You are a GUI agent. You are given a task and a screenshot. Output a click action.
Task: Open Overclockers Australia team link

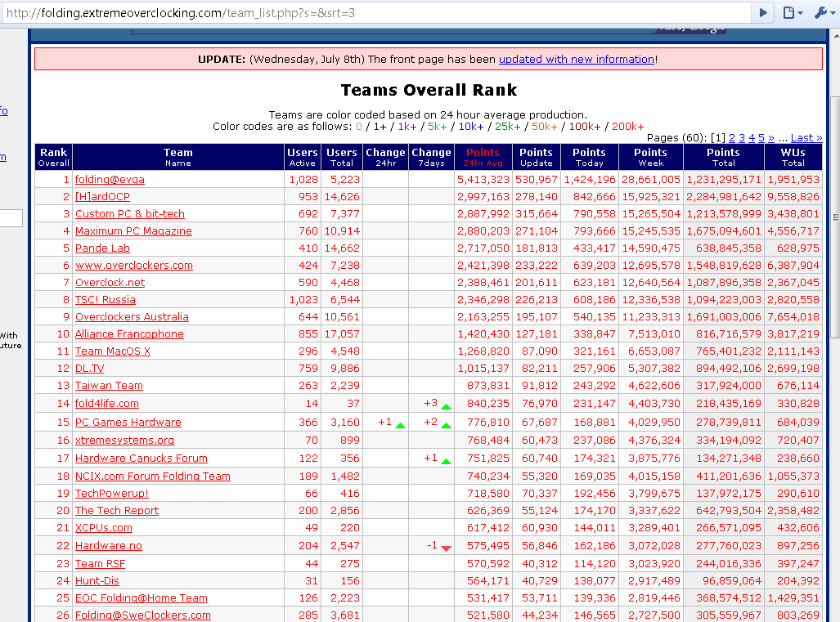132,317
